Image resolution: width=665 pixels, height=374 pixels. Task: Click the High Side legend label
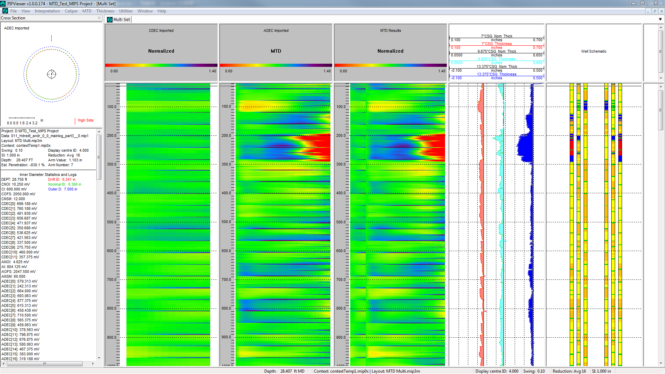(85, 120)
